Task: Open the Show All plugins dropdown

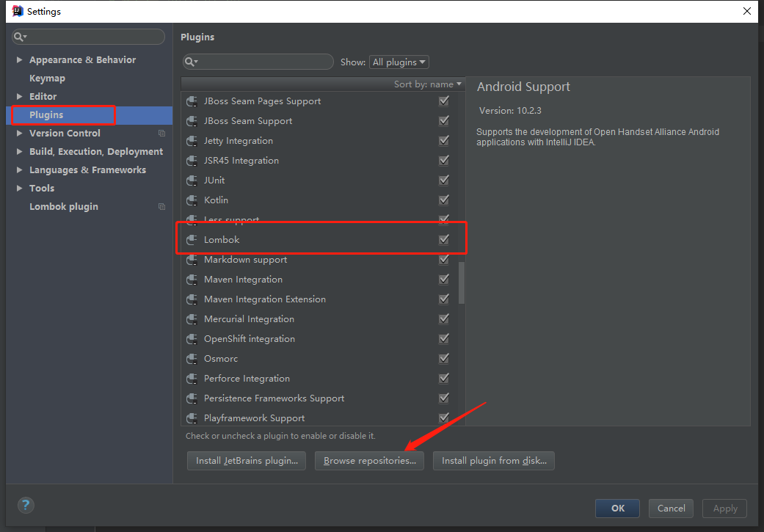Action: [399, 62]
